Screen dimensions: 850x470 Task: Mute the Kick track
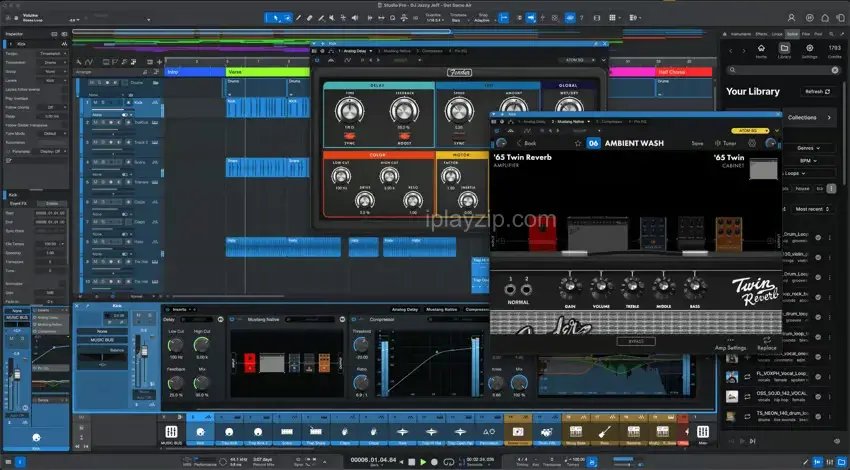pyautogui.click(x=95, y=102)
